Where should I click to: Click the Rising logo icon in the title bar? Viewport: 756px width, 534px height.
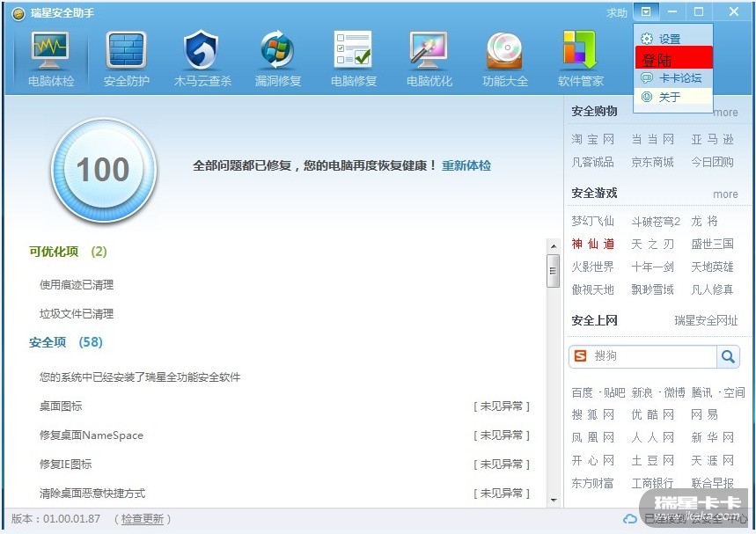coord(18,13)
